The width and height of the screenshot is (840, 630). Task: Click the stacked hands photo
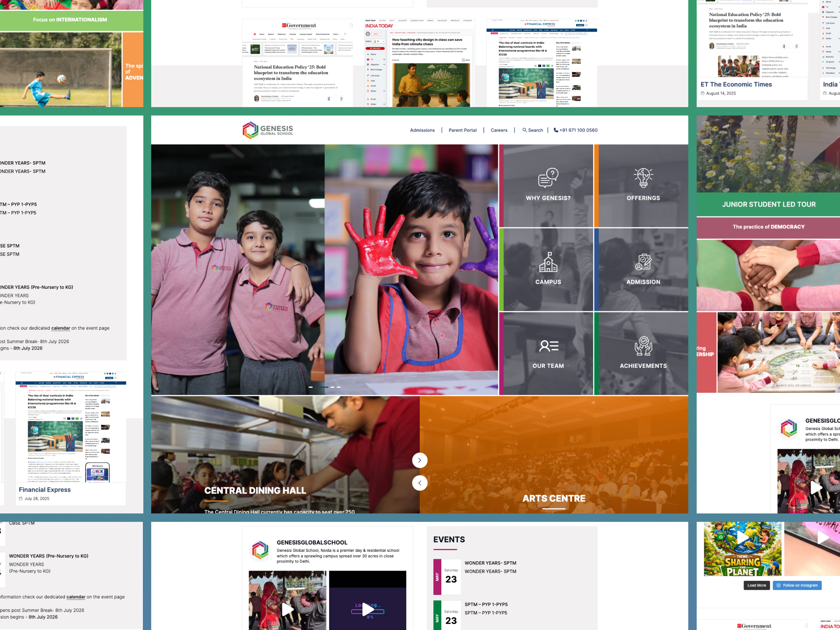coord(768,275)
